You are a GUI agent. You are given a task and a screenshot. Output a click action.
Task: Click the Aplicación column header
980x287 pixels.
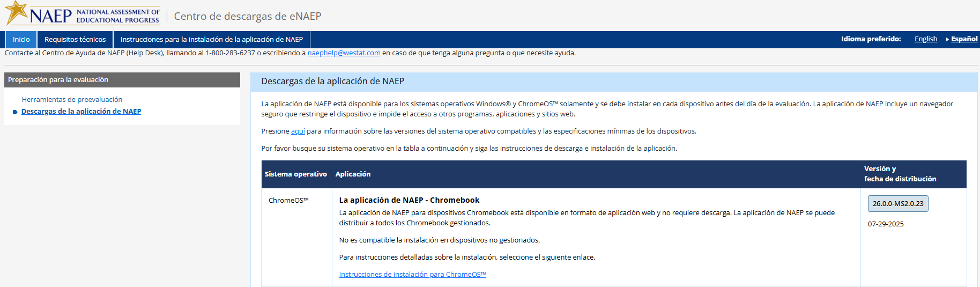click(x=353, y=174)
